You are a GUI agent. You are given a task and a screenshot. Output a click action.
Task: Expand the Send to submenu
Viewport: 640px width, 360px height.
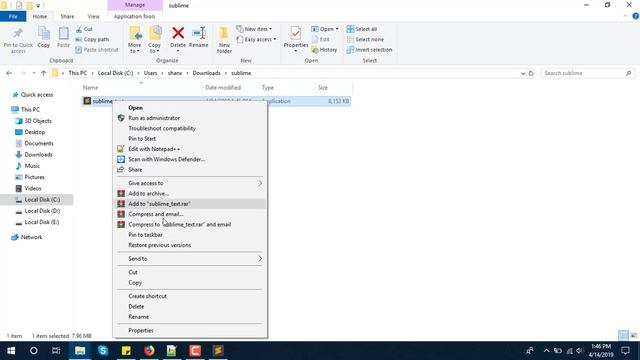190,259
